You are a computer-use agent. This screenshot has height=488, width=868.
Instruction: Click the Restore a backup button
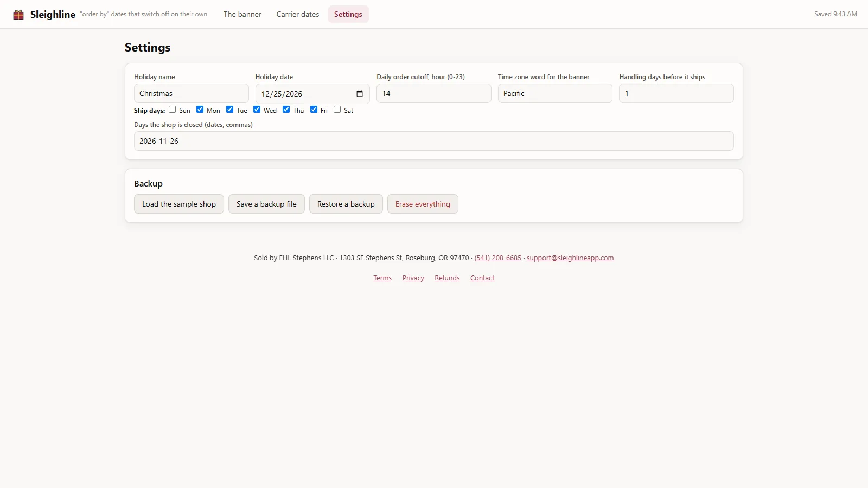(346, 204)
